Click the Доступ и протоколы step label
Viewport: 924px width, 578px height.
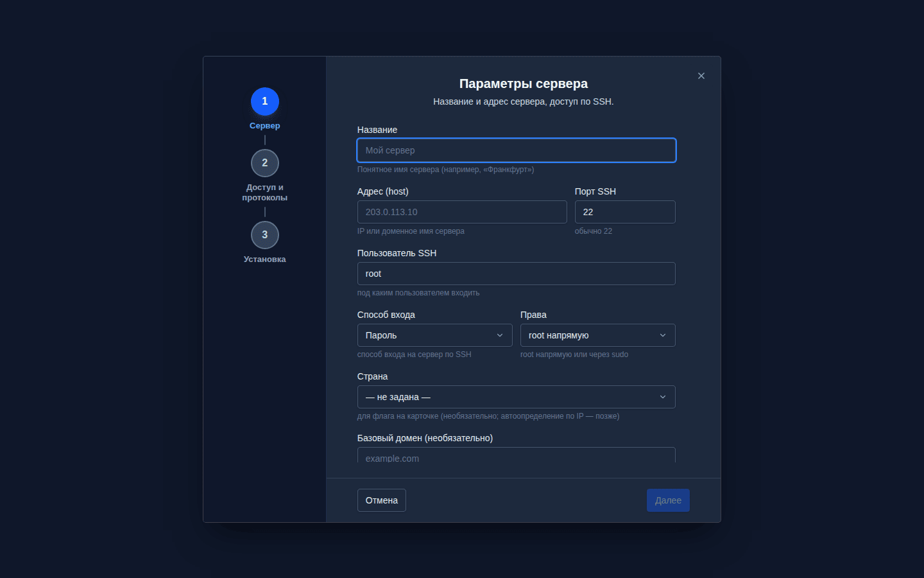265,193
